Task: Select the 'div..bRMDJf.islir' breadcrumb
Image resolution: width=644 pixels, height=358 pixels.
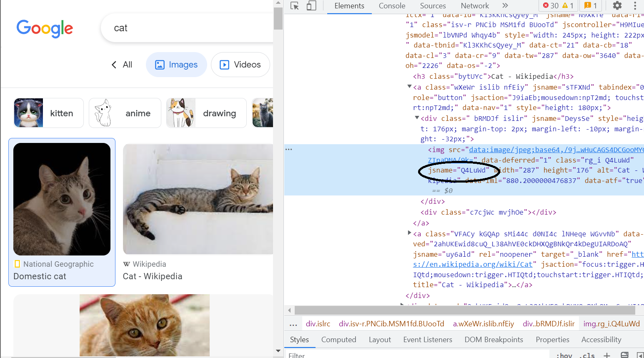Action: (x=549, y=324)
